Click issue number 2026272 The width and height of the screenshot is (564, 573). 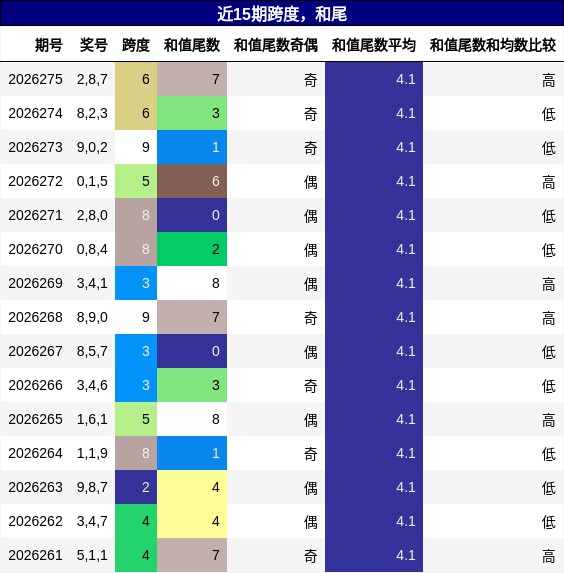pyautogui.click(x=35, y=181)
